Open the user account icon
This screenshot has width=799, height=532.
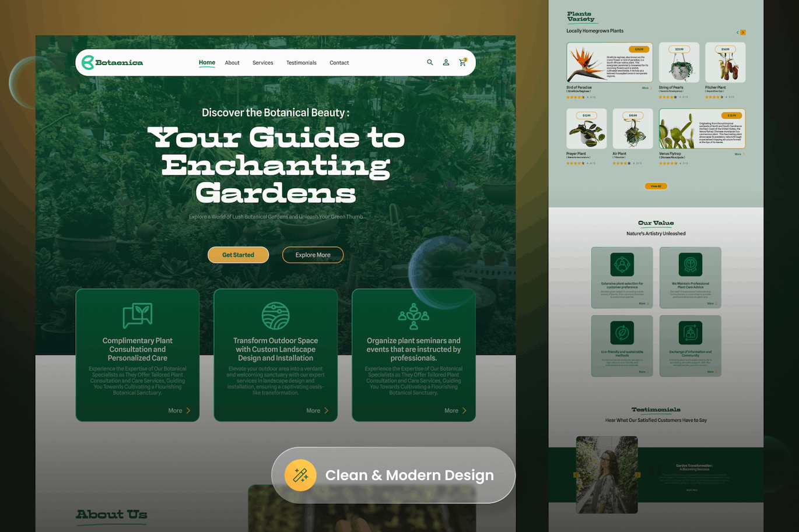[x=446, y=62]
